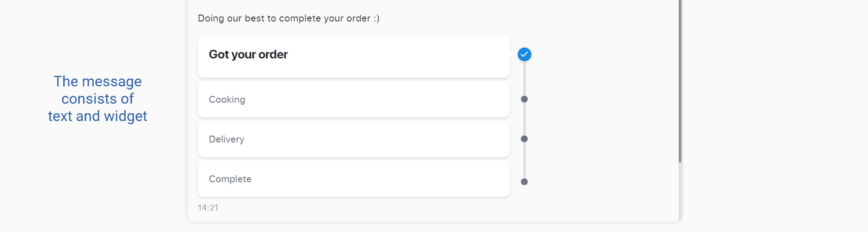Open the Complete step card
This screenshot has width=868, height=232.
pos(354,179)
